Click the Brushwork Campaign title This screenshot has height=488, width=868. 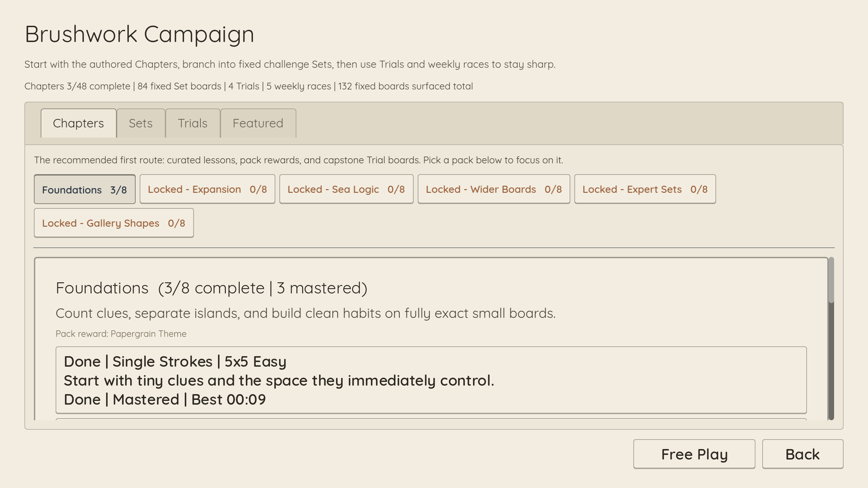click(x=139, y=34)
